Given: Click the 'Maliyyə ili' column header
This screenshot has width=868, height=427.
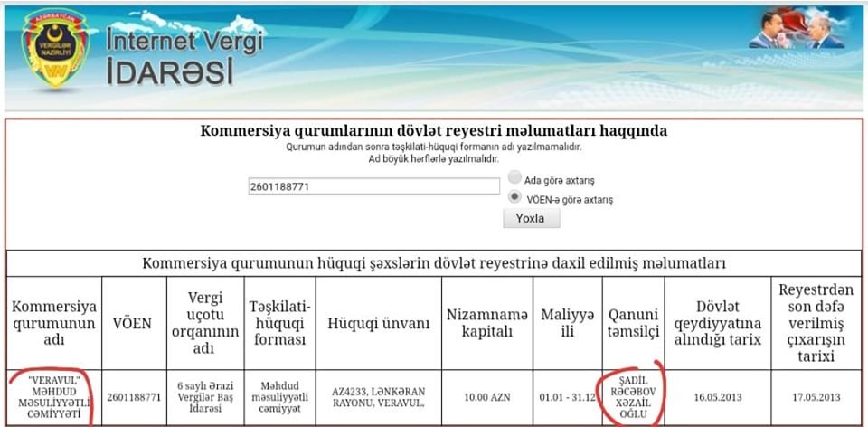Looking at the screenshot, I should (568, 323).
